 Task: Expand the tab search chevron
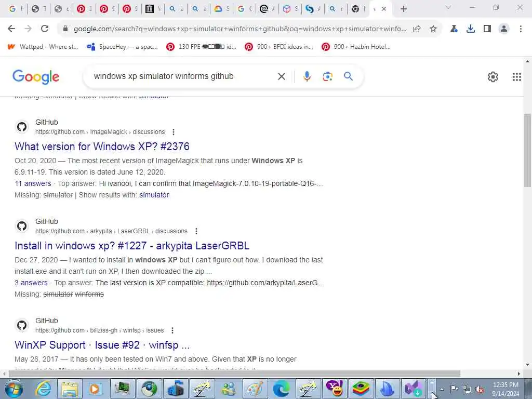coord(448,7)
